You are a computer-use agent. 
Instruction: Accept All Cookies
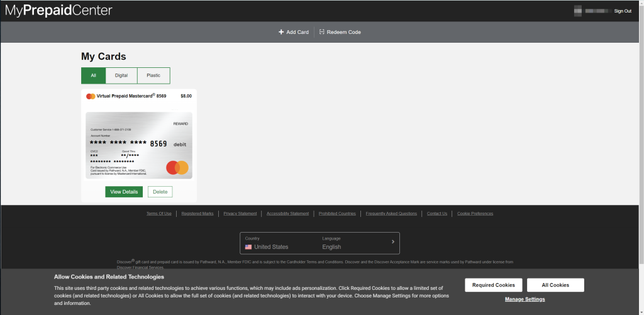pos(555,285)
